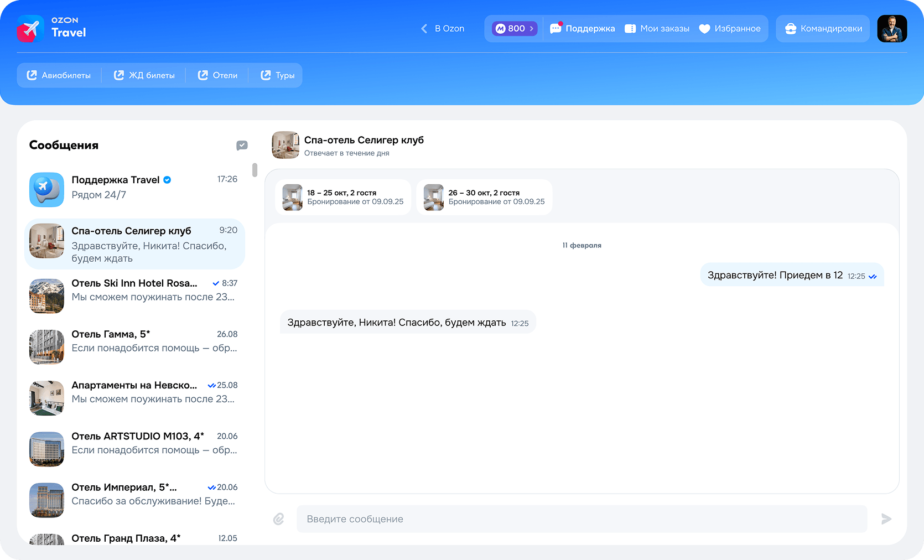Open Отель ARTSTUDIO M103, 4* conversation
This screenshot has width=924, height=560.
pyautogui.click(x=134, y=448)
